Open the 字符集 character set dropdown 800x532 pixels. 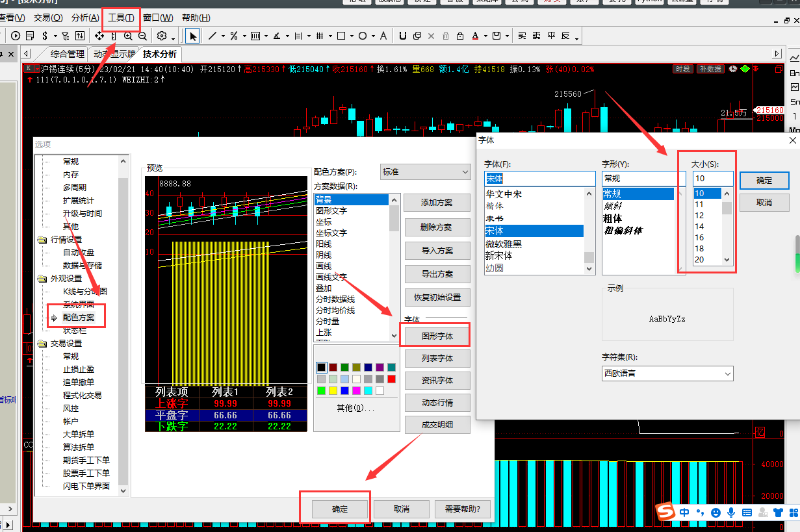pos(667,374)
